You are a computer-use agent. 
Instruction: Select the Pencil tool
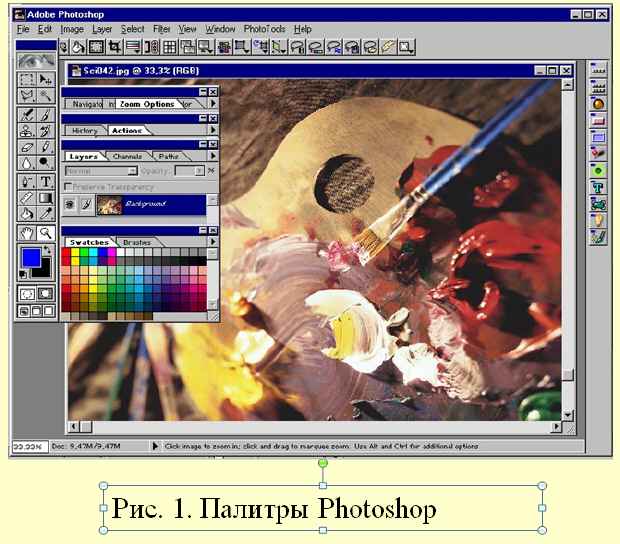point(45,147)
